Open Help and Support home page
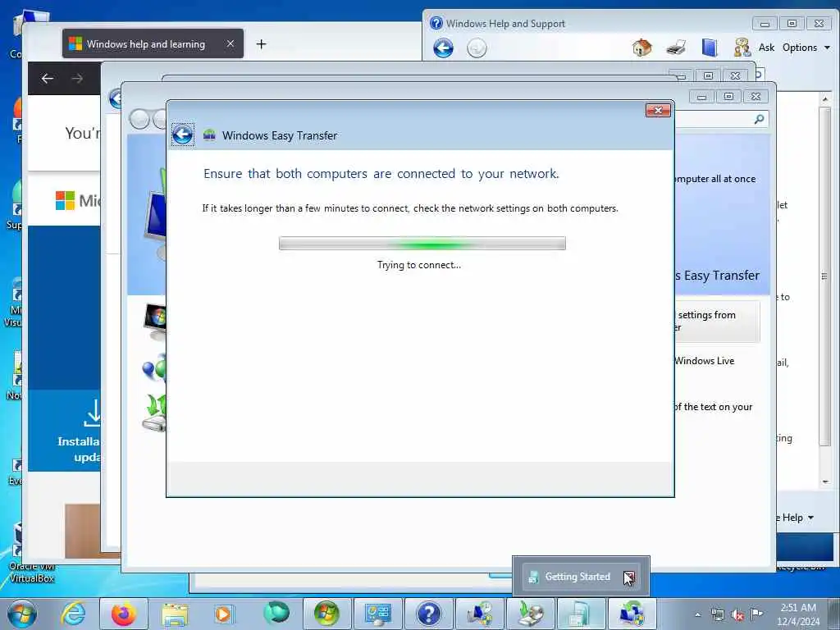 click(x=641, y=48)
